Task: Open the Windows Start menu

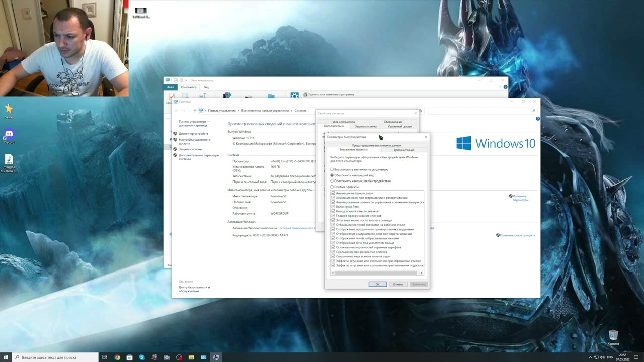Action: (x=5, y=357)
